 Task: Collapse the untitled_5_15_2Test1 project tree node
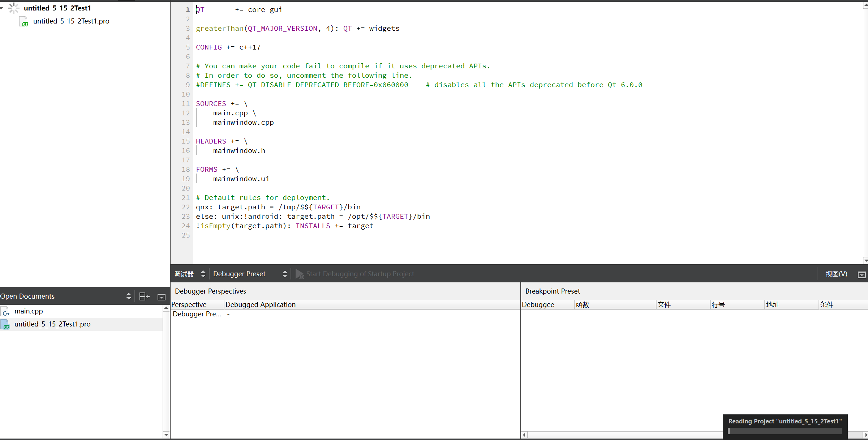(x=2, y=8)
